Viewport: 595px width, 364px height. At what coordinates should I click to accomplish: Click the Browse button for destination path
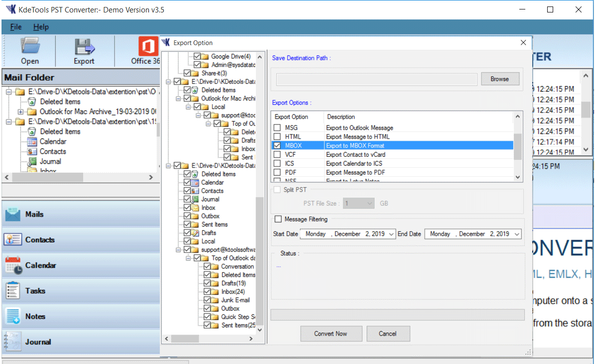click(500, 79)
